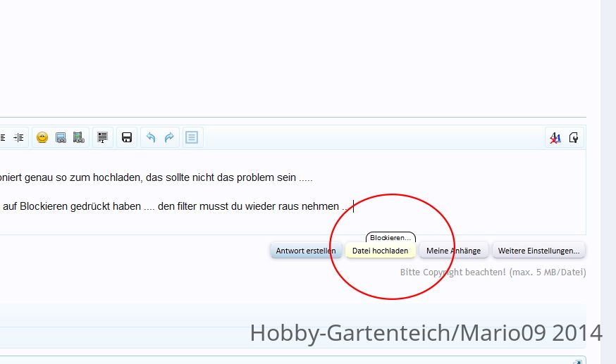Click Datei hochladen button
The width and height of the screenshot is (616, 364).
381,251
